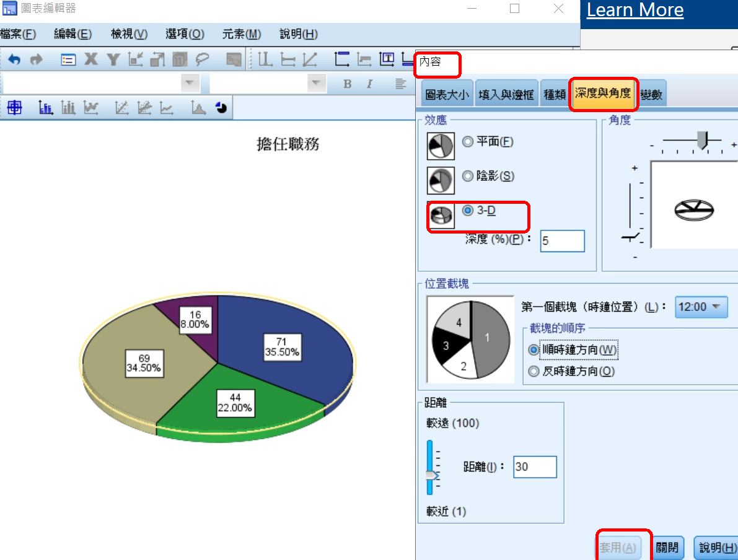Switch to the 圖表大小 tab
Viewport: 738px width, 560px height.
click(447, 95)
